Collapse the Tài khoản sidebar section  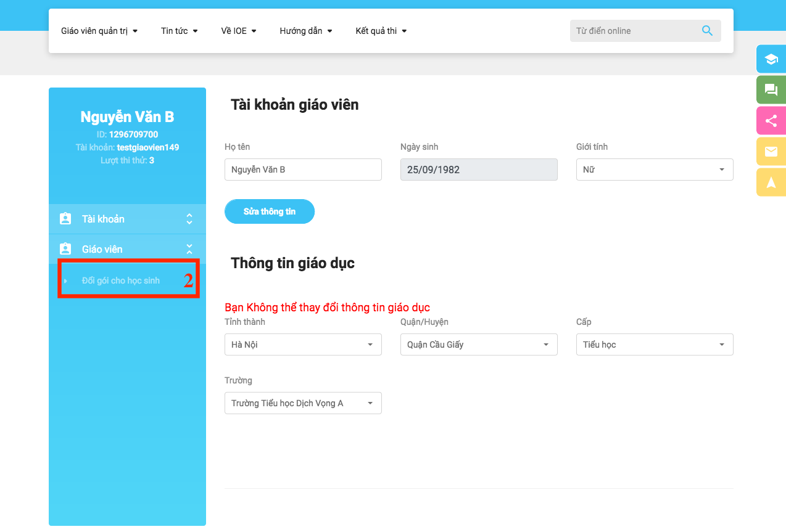189,219
